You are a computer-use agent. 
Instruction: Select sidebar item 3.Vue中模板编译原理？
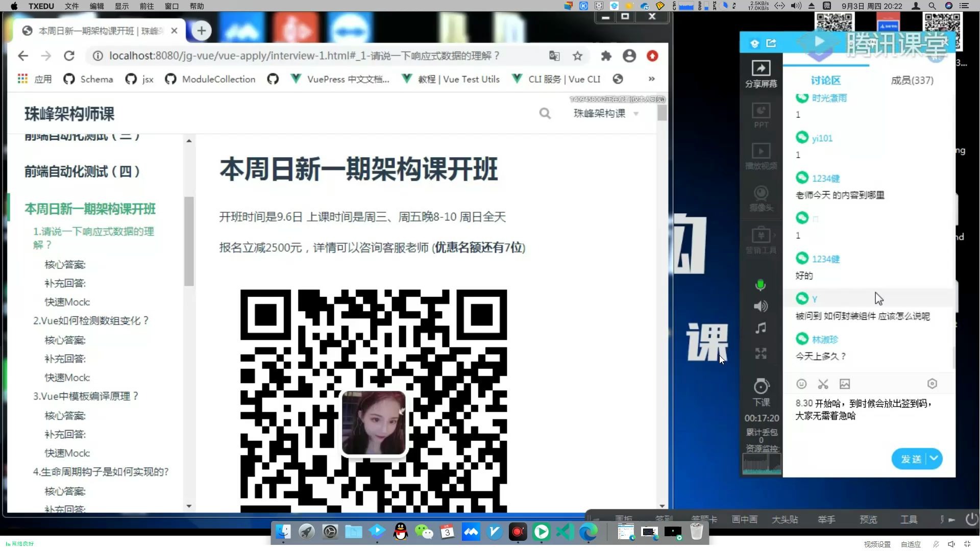pyautogui.click(x=86, y=396)
